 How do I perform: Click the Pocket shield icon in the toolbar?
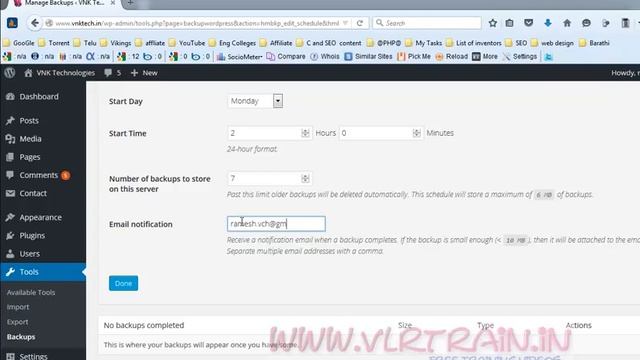[529, 23]
